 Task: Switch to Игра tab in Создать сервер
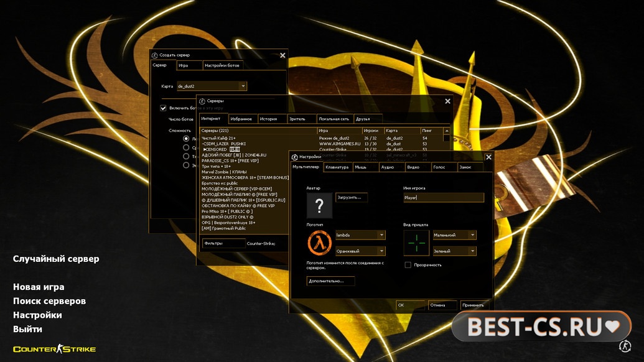coord(189,65)
